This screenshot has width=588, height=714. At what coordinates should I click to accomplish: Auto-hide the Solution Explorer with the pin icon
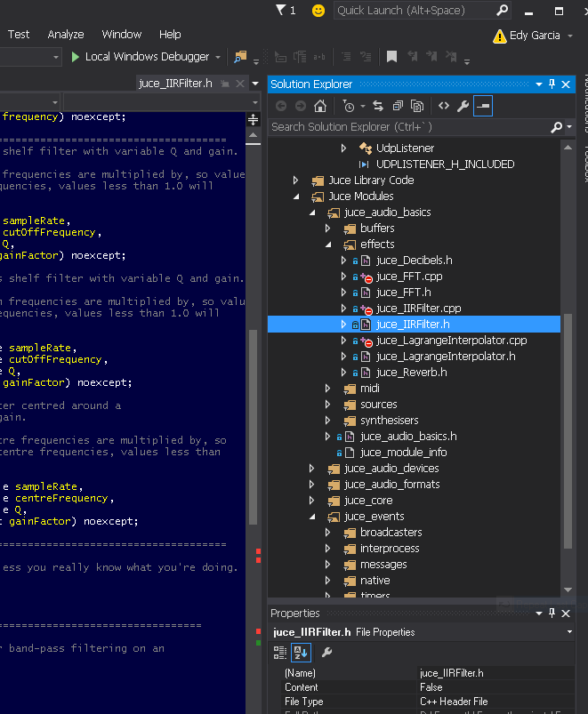pyautogui.click(x=552, y=84)
